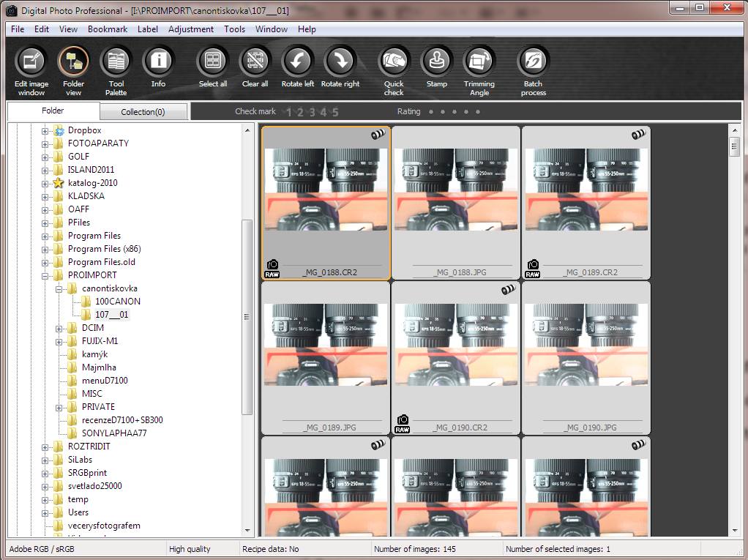Open the Edit image window

[31, 70]
